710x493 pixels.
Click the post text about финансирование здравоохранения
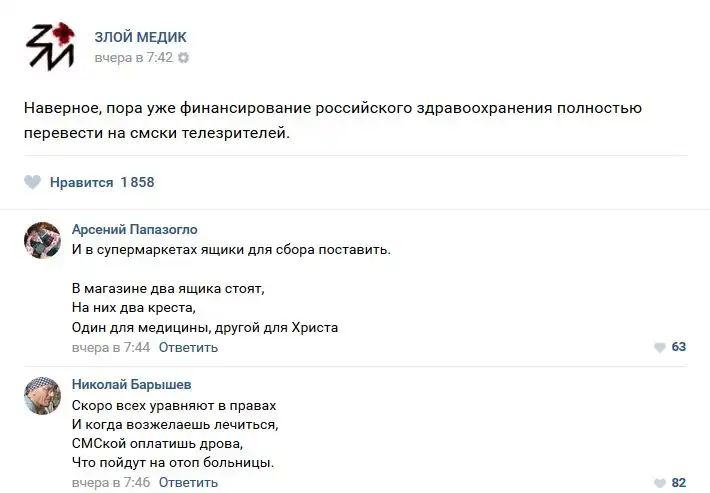[332, 120]
